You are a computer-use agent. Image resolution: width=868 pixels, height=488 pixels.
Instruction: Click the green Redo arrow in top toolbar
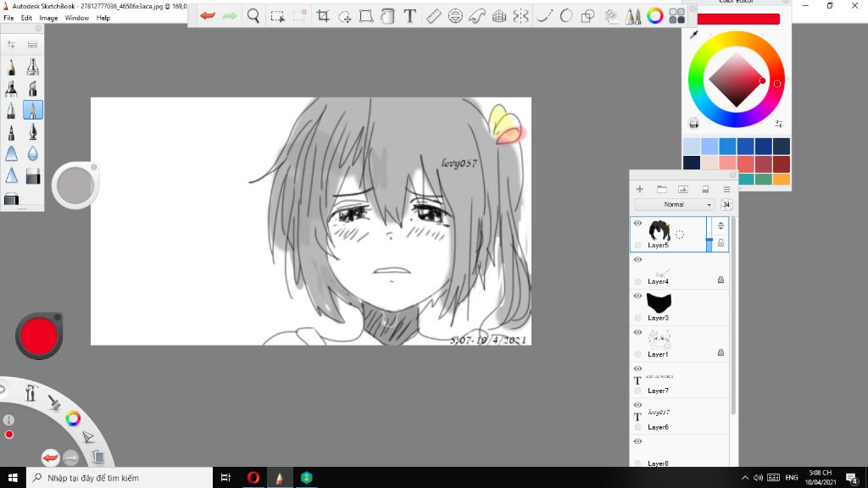[x=229, y=16]
